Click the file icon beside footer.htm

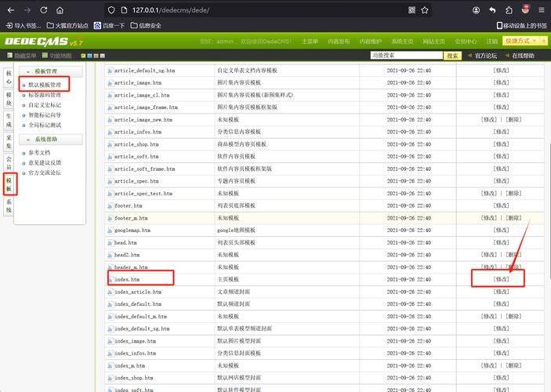pos(110,205)
